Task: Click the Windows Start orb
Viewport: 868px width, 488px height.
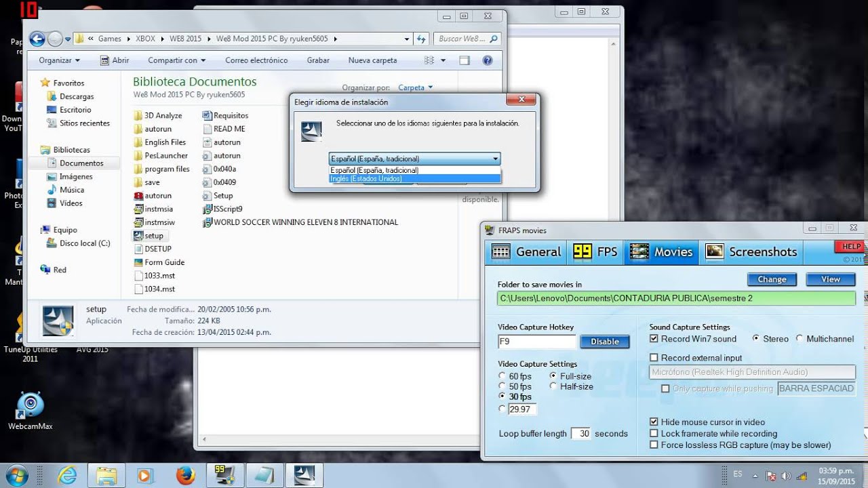Action: (x=16, y=474)
